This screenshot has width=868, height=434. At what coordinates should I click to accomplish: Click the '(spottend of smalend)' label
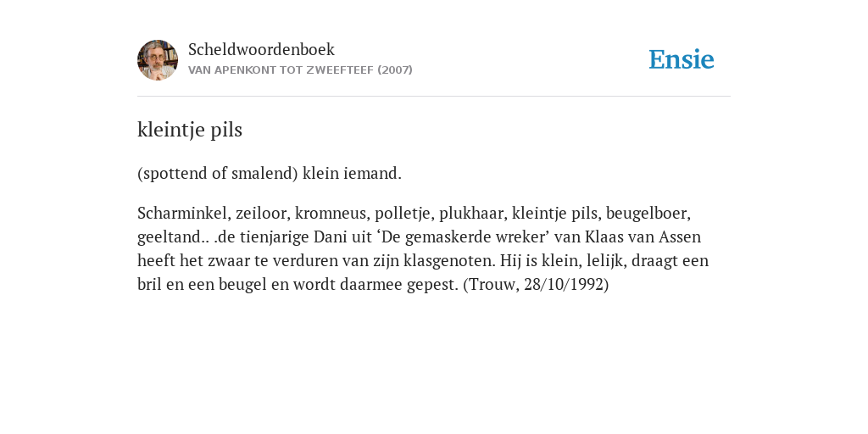[x=218, y=174]
